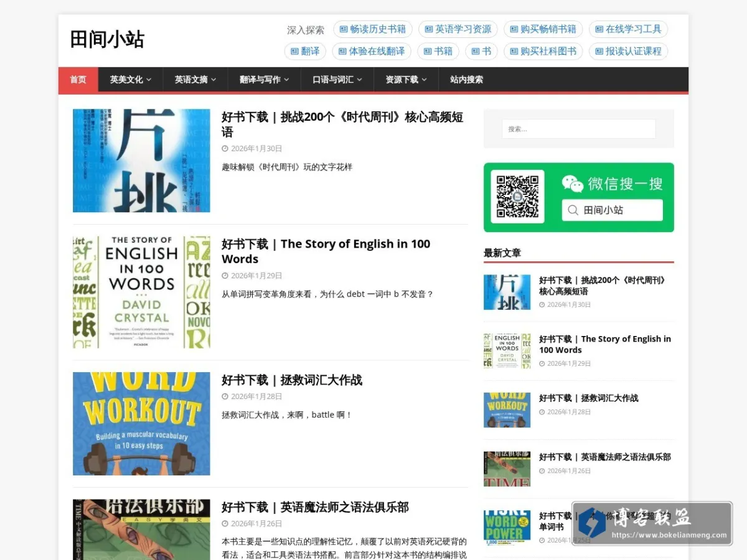Expand 英美文化 menu dropdown
747x560 pixels.
pyautogui.click(x=131, y=80)
